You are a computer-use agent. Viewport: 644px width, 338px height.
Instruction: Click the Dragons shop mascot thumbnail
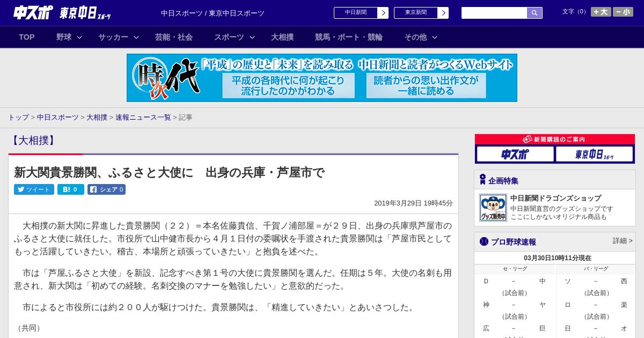click(493, 208)
